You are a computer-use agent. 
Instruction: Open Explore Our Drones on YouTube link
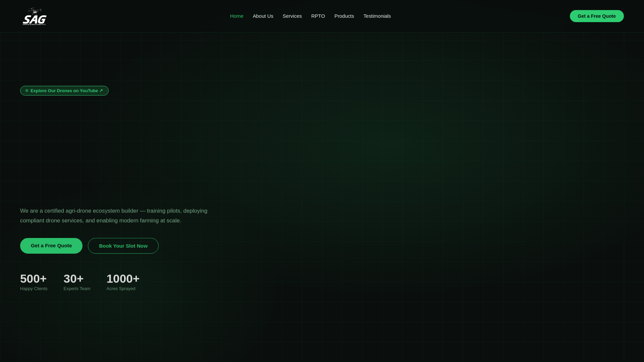click(x=64, y=91)
